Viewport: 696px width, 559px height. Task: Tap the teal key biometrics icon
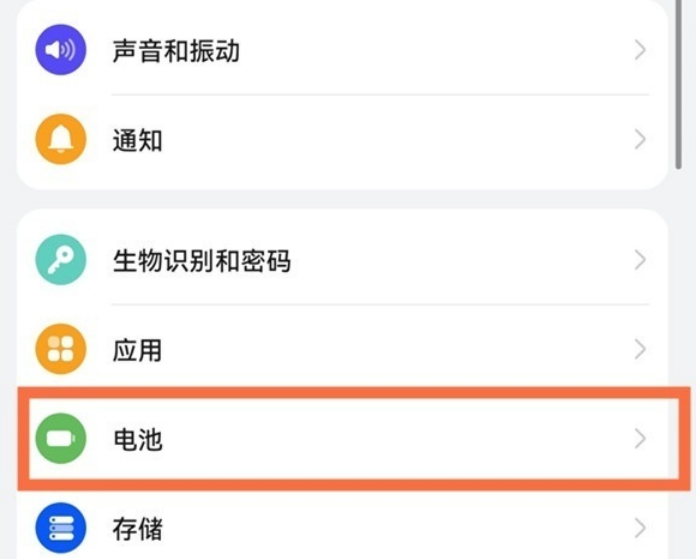click(61, 260)
